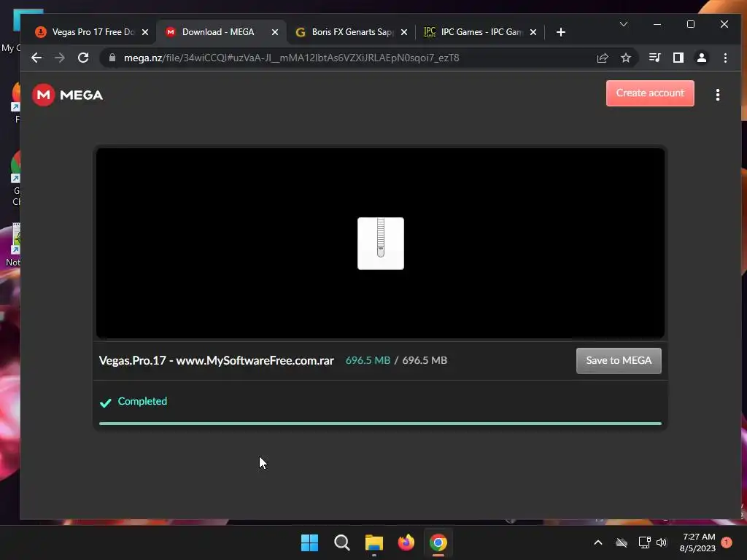Open Chrome three-dot menu
The image size is (747, 560).
(725, 58)
